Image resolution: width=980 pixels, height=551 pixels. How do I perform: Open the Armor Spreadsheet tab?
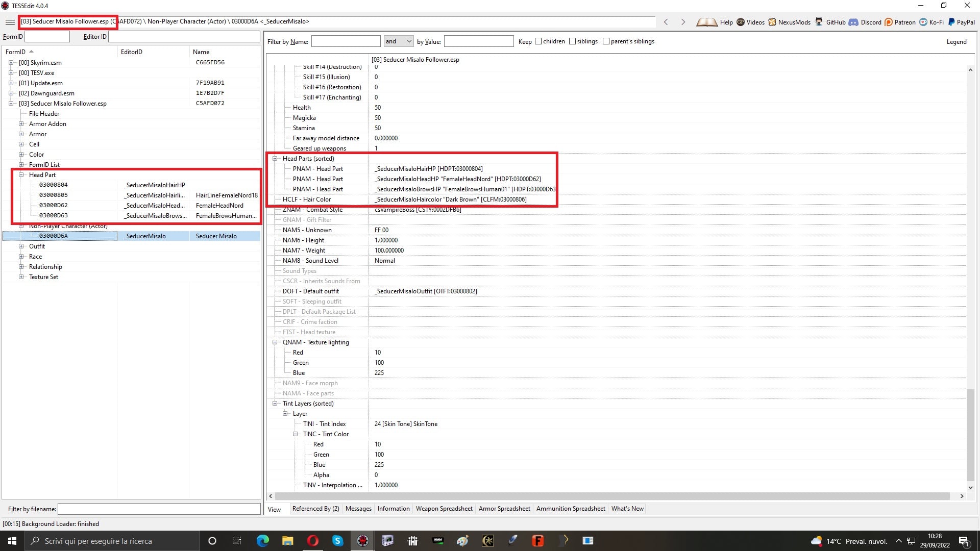coord(504,509)
